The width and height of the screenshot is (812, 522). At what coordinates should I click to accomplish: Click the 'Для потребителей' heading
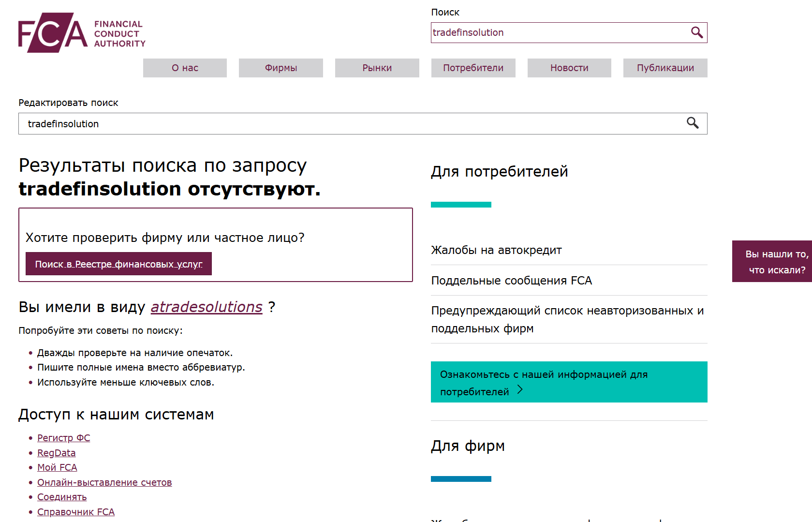pyautogui.click(x=500, y=171)
